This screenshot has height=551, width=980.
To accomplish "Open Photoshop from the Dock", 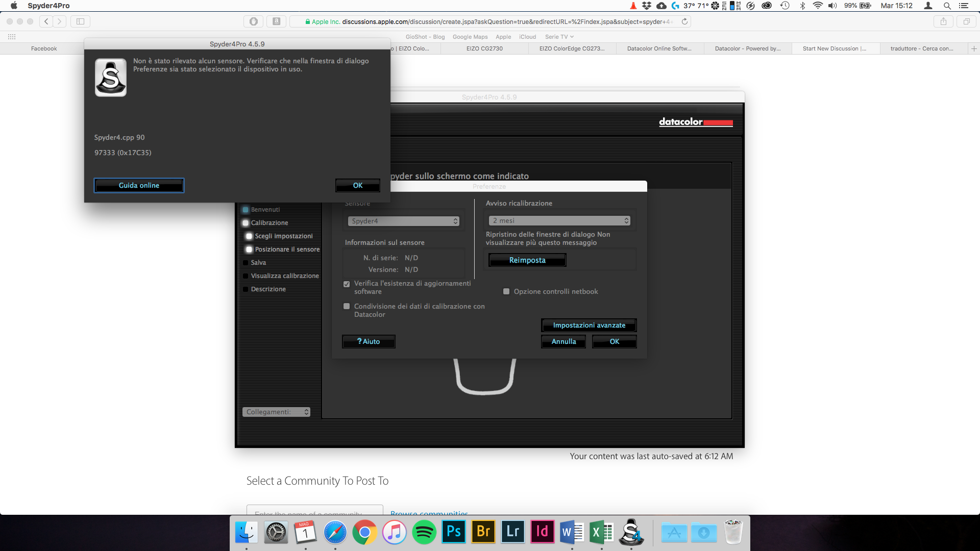I will coord(453,533).
